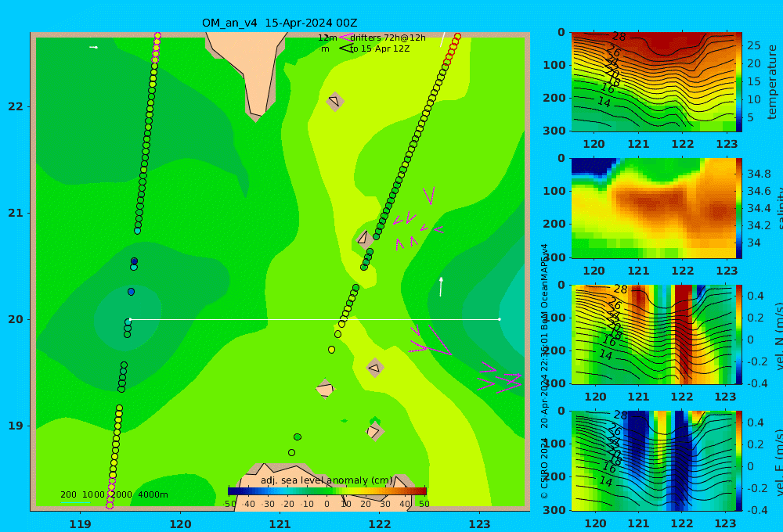
Task: Click the white transect line at latitude 20
Action: [x=315, y=319]
